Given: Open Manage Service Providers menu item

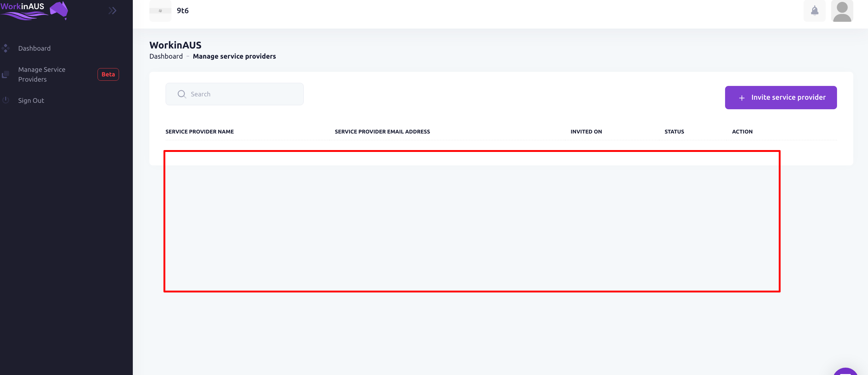Looking at the screenshot, I should pos(42,74).
